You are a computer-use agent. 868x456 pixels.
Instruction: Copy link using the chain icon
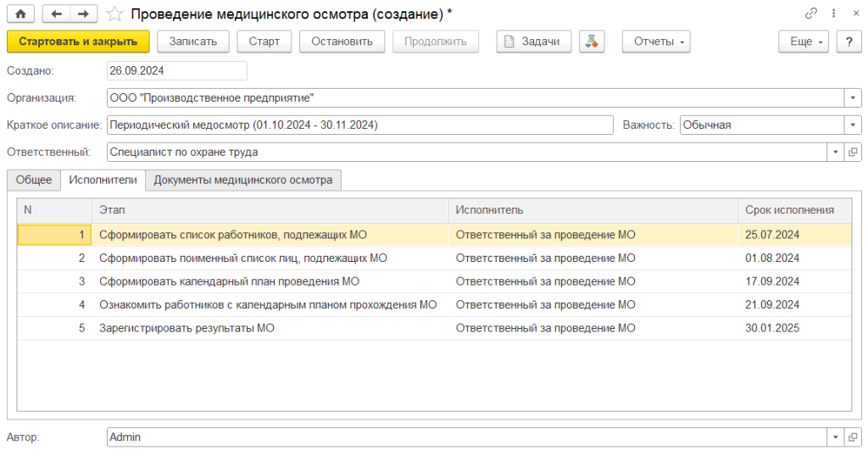pos(811,14)
